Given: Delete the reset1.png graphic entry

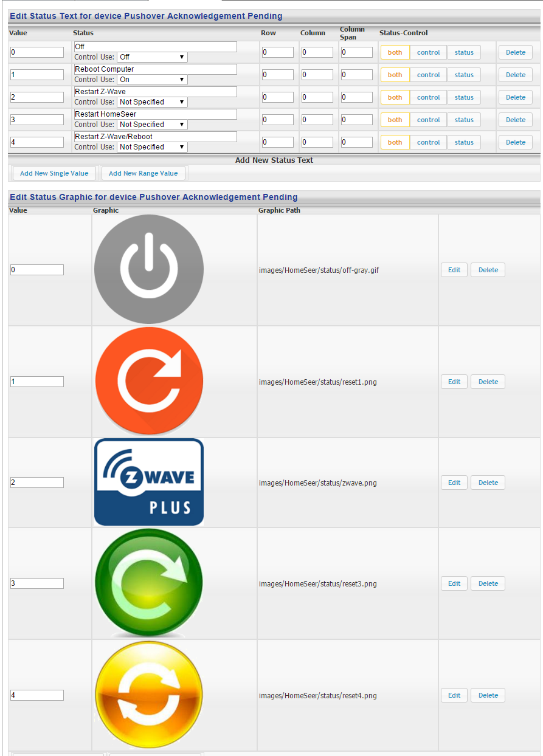Looking at the screenshot, I should [488, 382].
